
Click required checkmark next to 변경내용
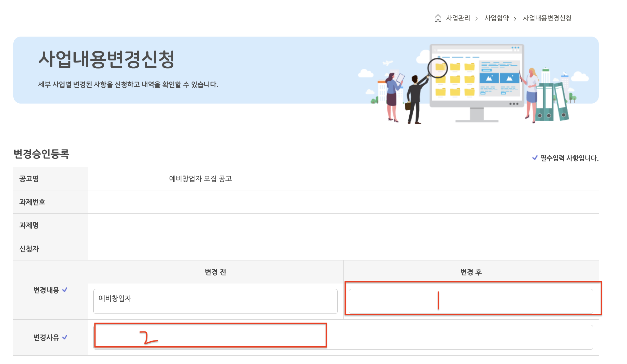(x=65, y=290)
